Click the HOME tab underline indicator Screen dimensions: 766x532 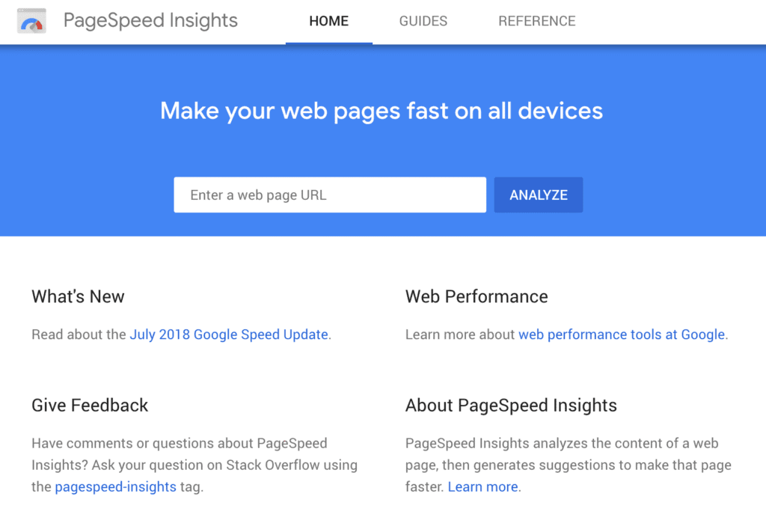click(328, 43)
